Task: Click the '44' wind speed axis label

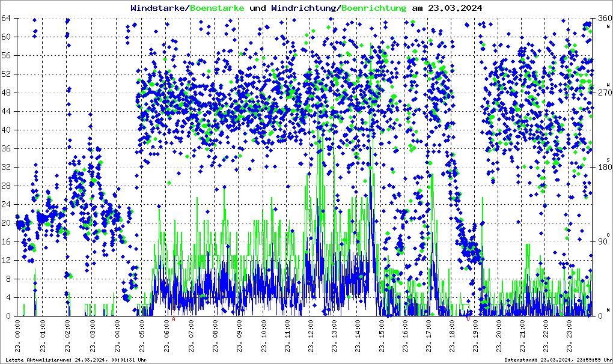Action: pyautogui.click(x=5, y=111)
